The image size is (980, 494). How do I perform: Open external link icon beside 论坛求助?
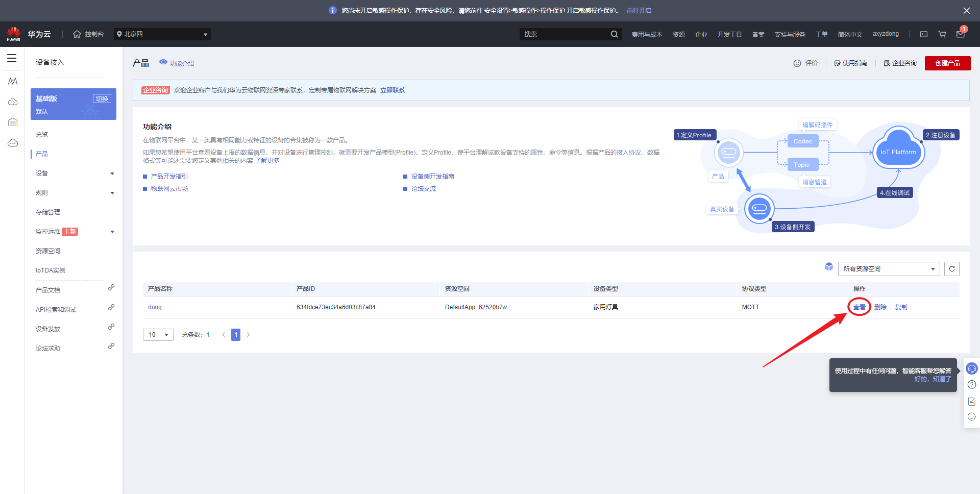pos(111,346)
